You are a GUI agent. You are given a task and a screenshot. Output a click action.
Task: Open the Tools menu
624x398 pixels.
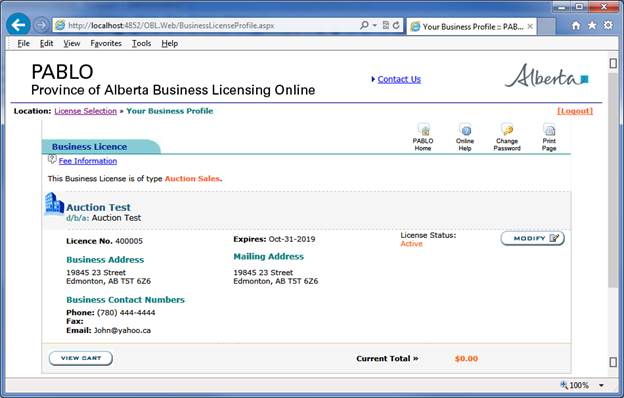[x=141, y=43]
